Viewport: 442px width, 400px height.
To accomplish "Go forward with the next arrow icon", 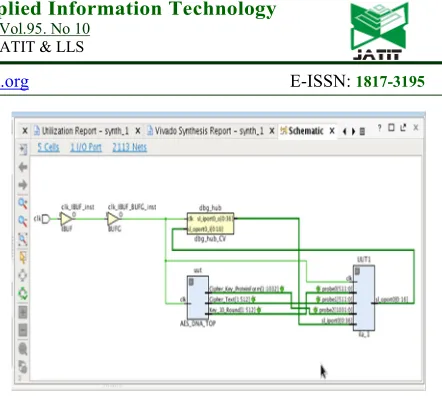I will pos(23,185).
